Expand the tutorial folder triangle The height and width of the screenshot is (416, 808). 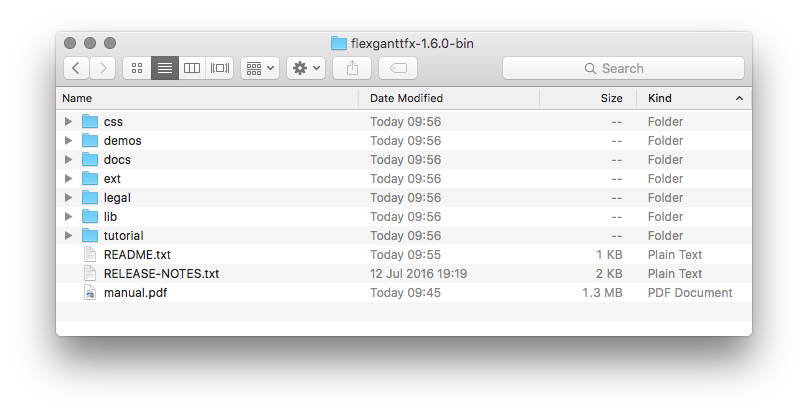(x=68, y=236)
